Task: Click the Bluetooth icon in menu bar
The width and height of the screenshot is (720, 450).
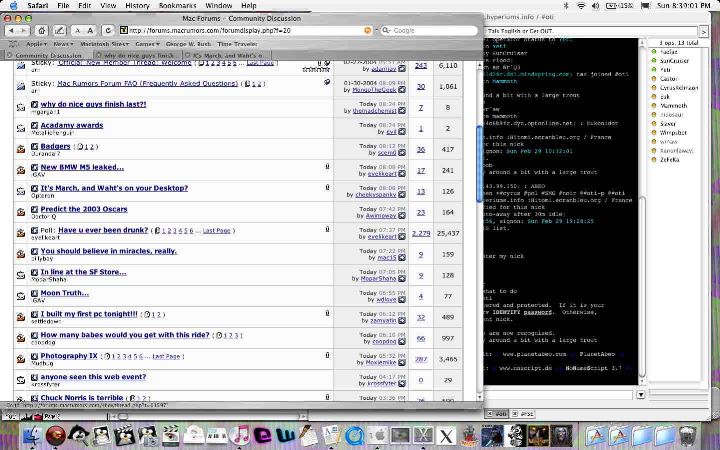Action: click(566, 6)
